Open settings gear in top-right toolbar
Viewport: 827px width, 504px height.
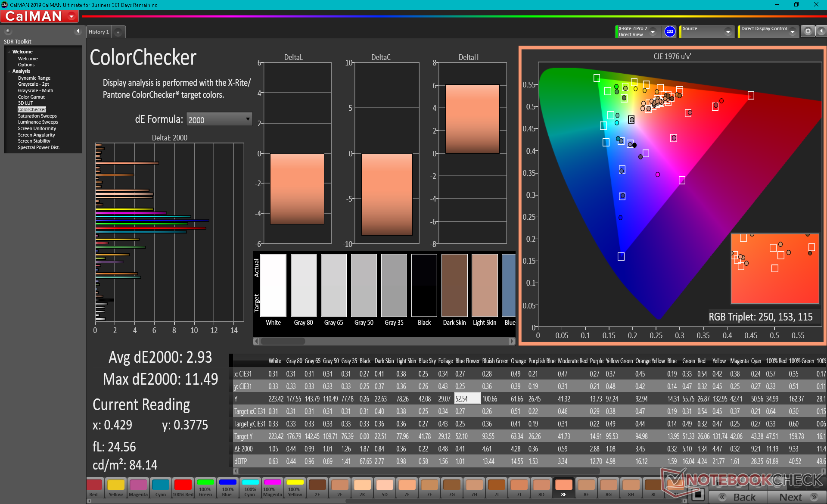click(808, 31)
